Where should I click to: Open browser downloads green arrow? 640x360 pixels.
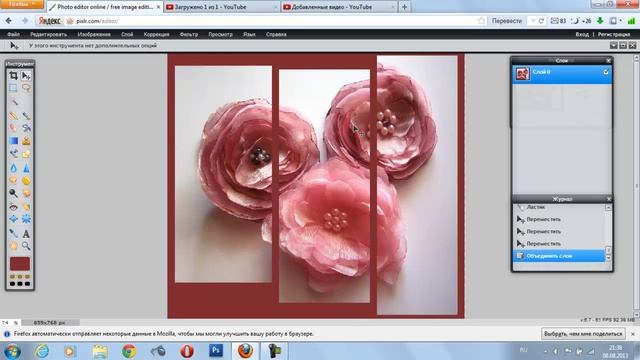coord(600,21)
